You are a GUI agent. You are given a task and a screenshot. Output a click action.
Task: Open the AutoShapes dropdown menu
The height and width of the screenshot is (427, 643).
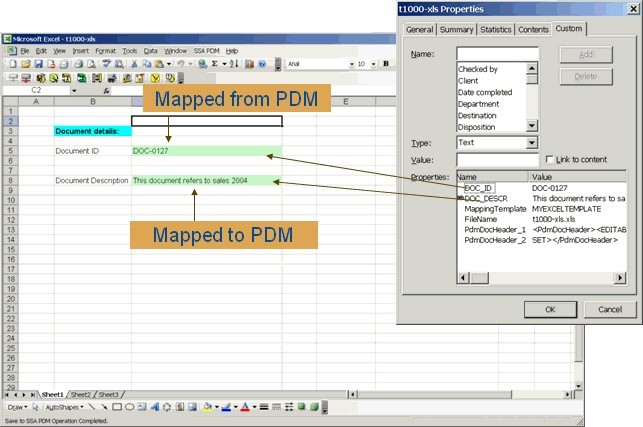(x=61, y=407)
